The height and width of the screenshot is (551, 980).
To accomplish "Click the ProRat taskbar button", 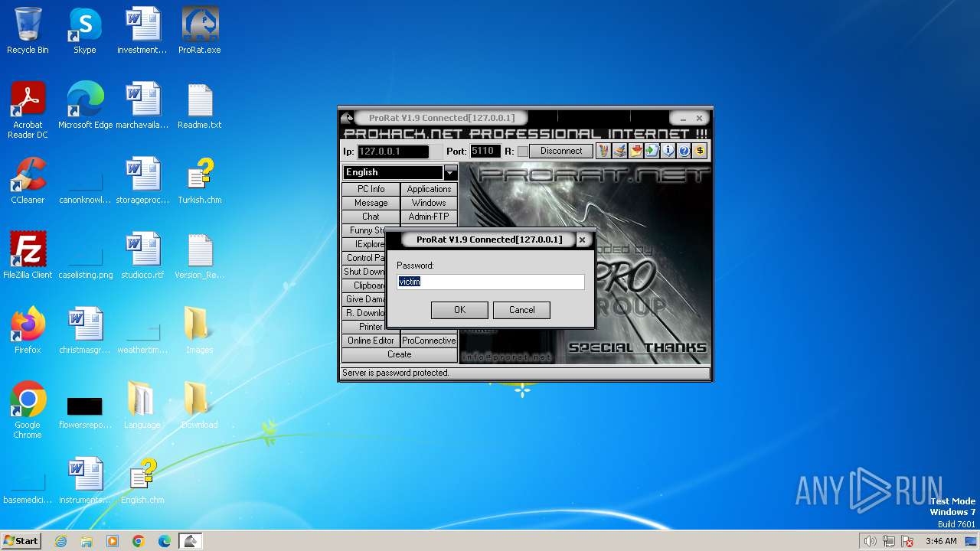I will tap(191, 541).
